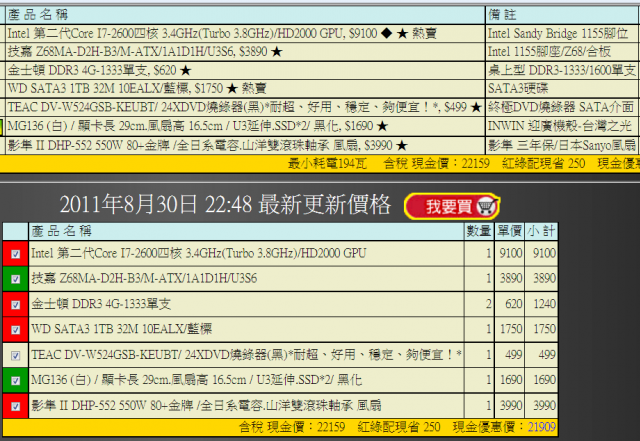Click the red 我要買 cart button
640x441 pixels.
tap(452, 206)
